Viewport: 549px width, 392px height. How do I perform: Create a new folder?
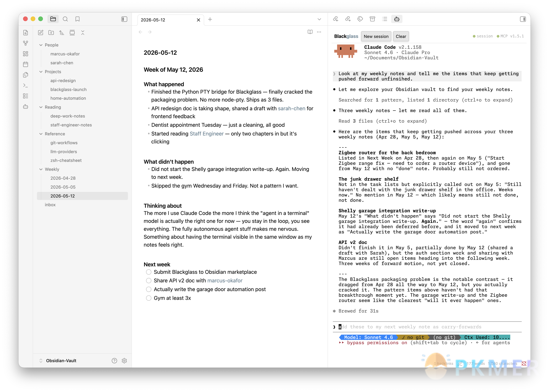(x=51, y=33)
